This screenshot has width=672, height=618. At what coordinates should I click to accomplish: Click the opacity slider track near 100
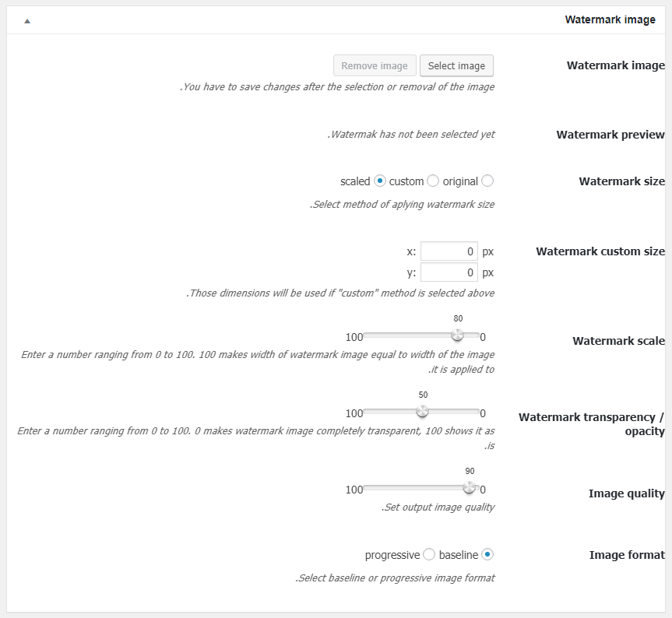point(372,411)
